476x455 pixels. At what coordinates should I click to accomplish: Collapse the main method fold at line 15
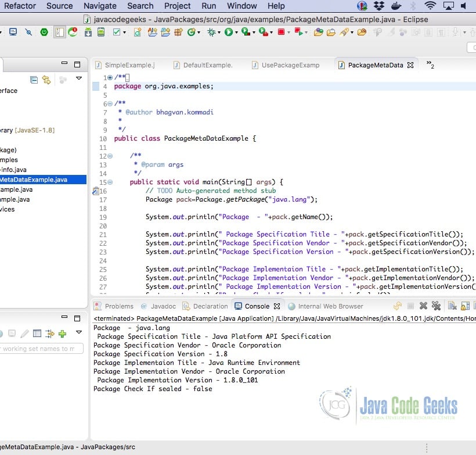(x=110, y=181)
